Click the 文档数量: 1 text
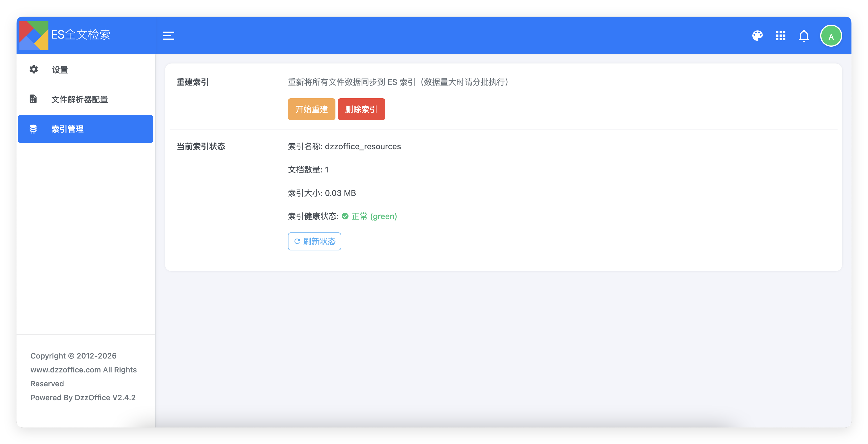This screenshot has width=868, height=444. pos(308,170)
